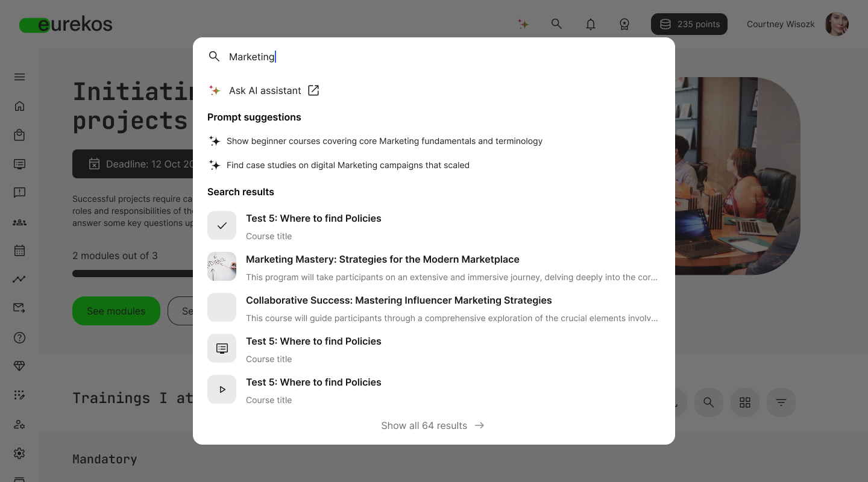This screenshot has height=482, width=868.
Task: Open the rewards diamond icon in sidebar
Action: [x=19, y=366]
